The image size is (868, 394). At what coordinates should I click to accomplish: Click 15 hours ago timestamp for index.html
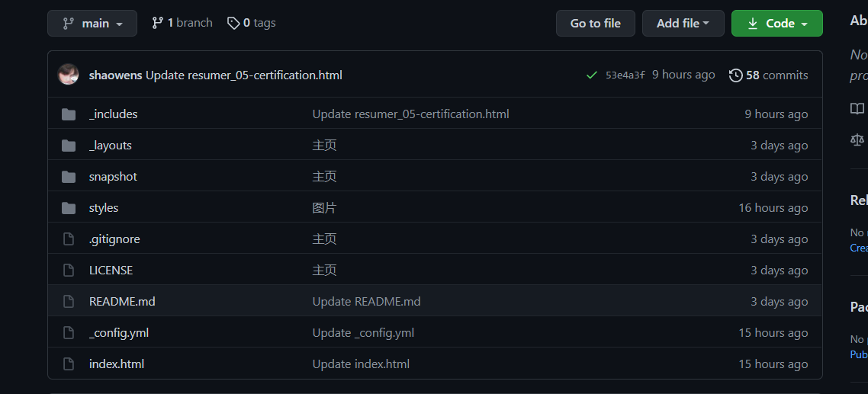coord(773,364)
